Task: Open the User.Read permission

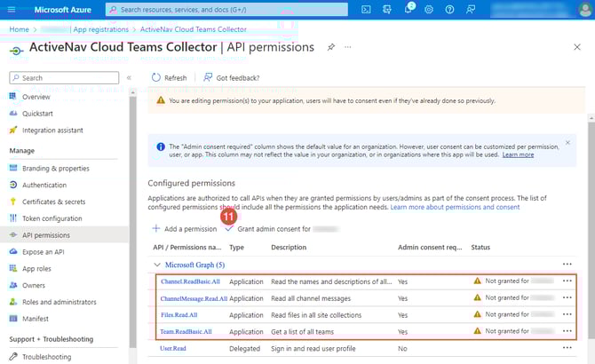Action: [173, 348]
